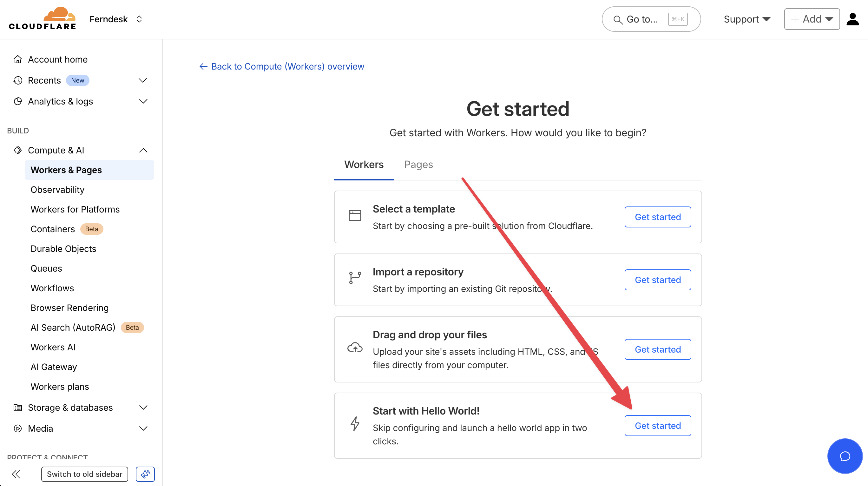Click Get started for Select a template

coord(657,217)
